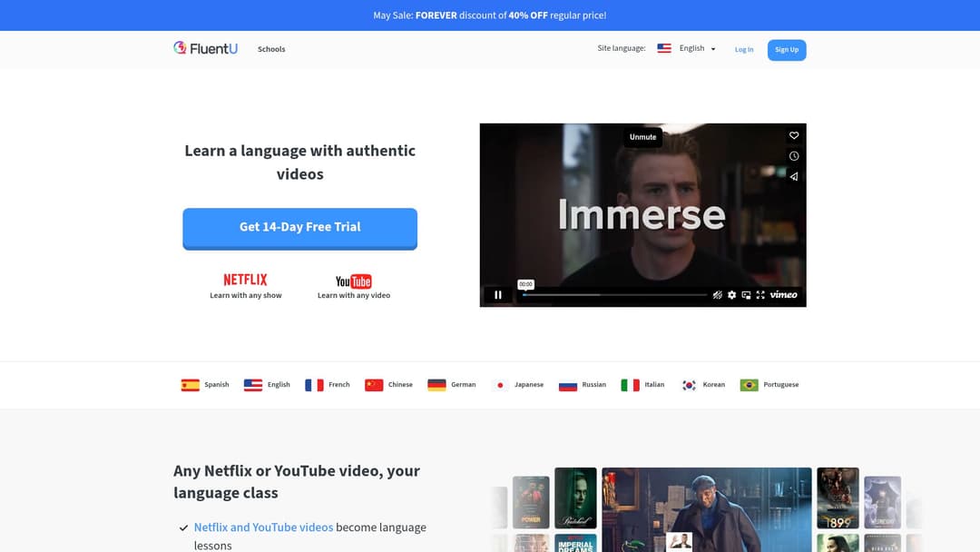980x552 pixels.
Task: Select the Korean flag
Action: tap(689, 385)
